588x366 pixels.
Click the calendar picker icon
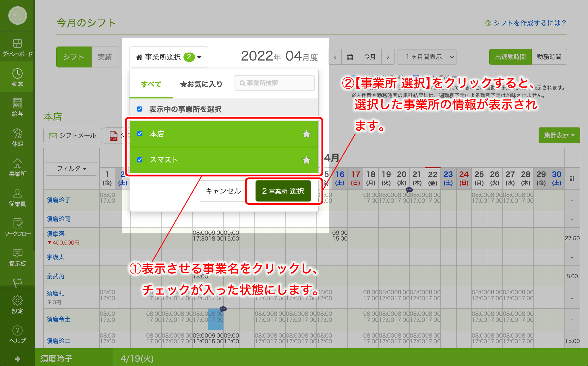(350, 57)
